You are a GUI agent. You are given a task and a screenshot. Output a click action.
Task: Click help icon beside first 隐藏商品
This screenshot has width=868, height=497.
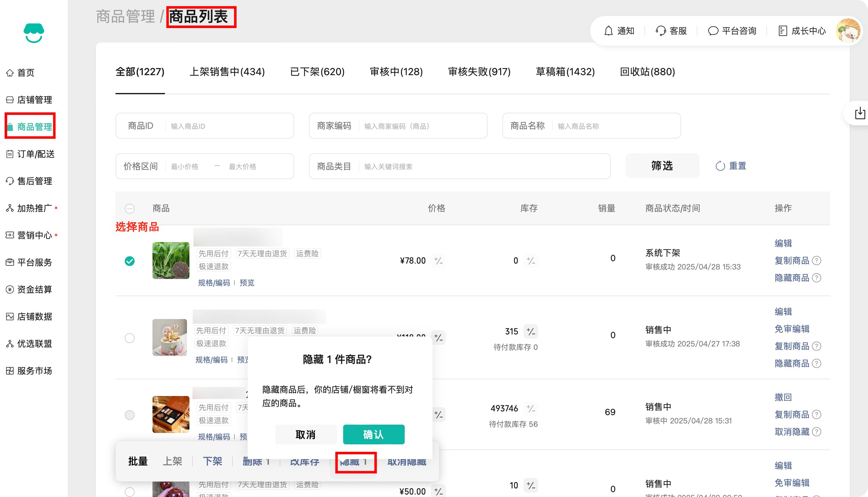[x=817, y=278]
